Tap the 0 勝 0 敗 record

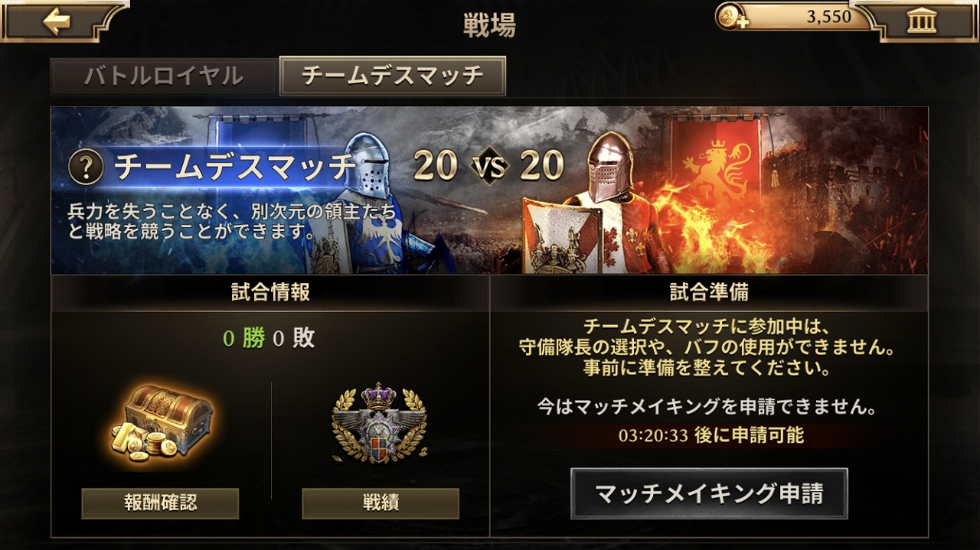pyautogui.click(x=269, y=339)
